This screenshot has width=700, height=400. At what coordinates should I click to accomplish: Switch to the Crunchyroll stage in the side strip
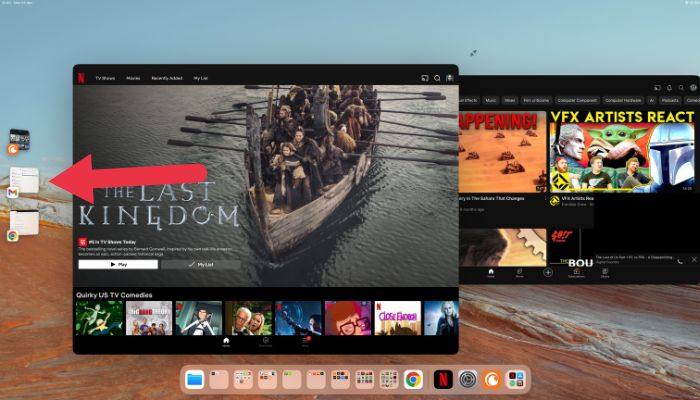tap(19, 142)
